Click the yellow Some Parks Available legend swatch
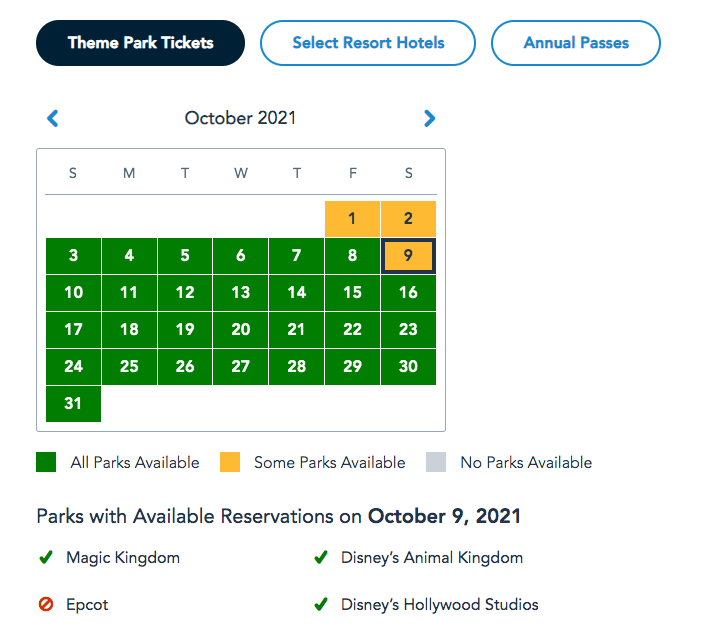The height and width of the screenshot is (641, 707). pos(230,462)
